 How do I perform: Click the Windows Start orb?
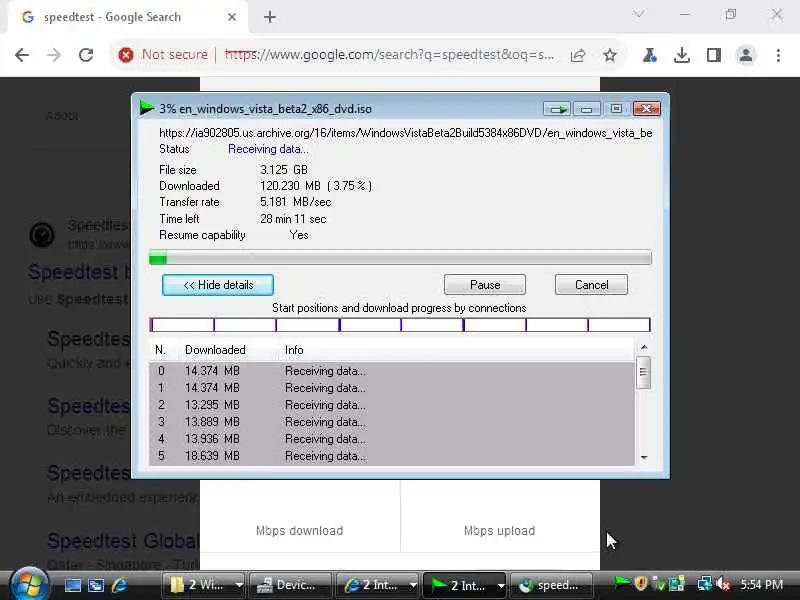[29, 585]
